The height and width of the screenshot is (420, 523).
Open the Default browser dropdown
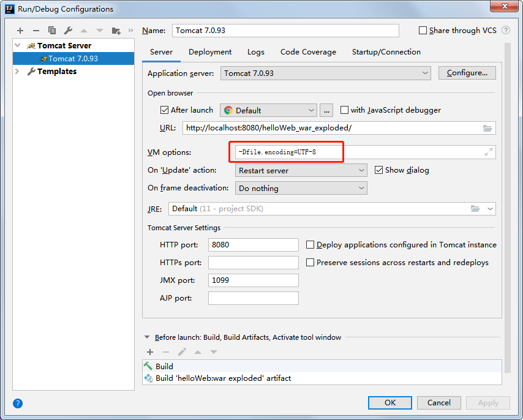(268, 110)
